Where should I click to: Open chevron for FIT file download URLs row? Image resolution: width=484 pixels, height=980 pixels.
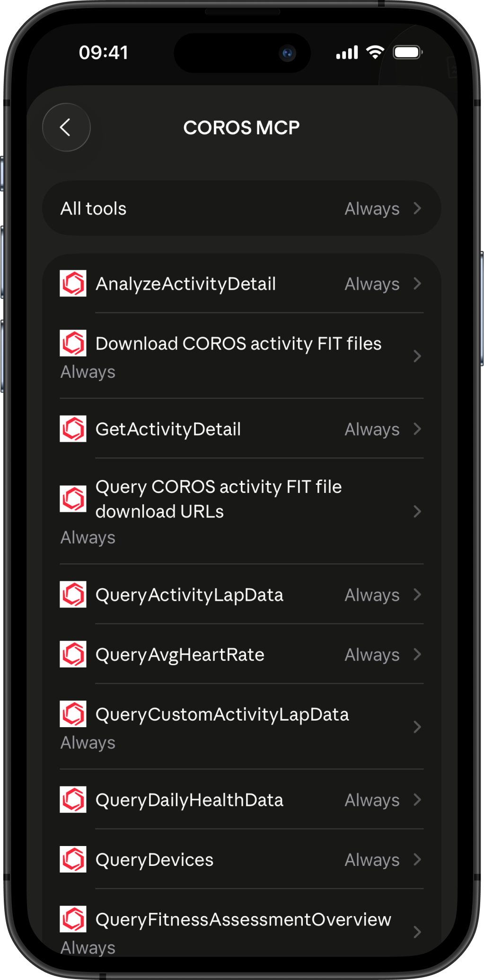pyautogui.click(x=417, y=511)
